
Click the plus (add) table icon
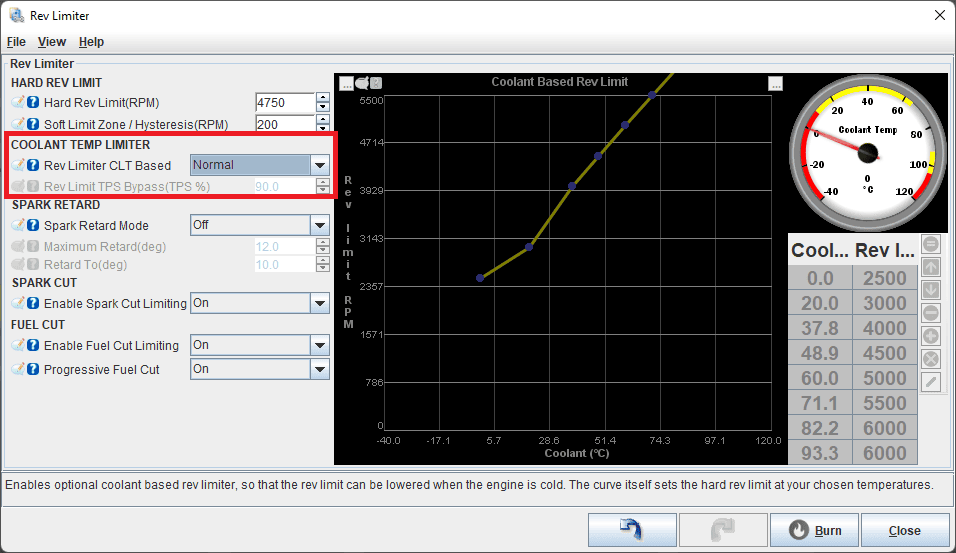click(x=930, y=336)
